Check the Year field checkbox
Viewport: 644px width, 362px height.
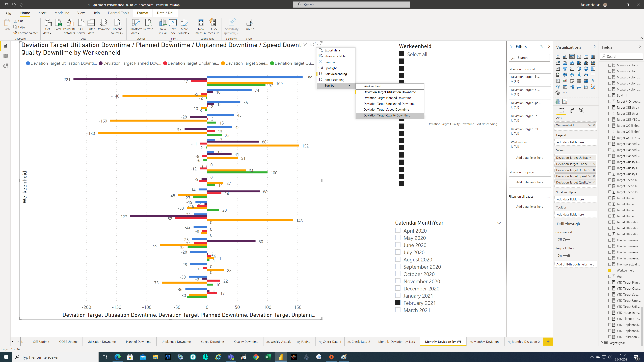click(610, 276)
